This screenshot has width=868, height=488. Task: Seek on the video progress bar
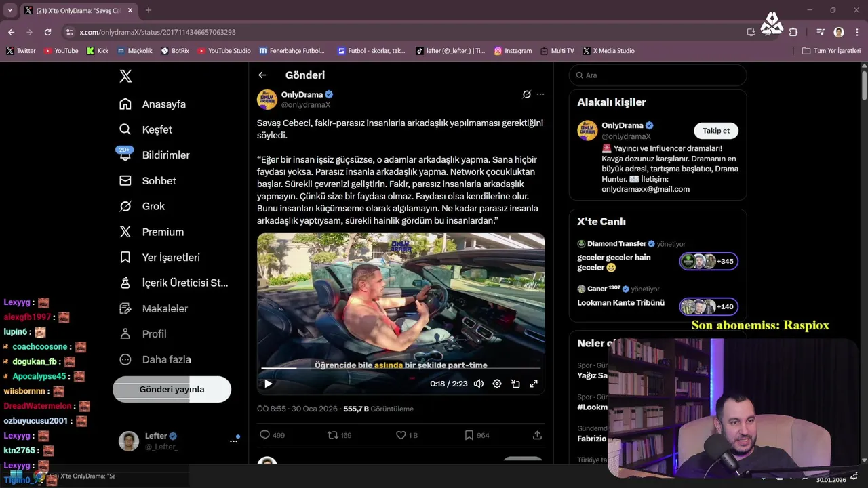[401, 368]
